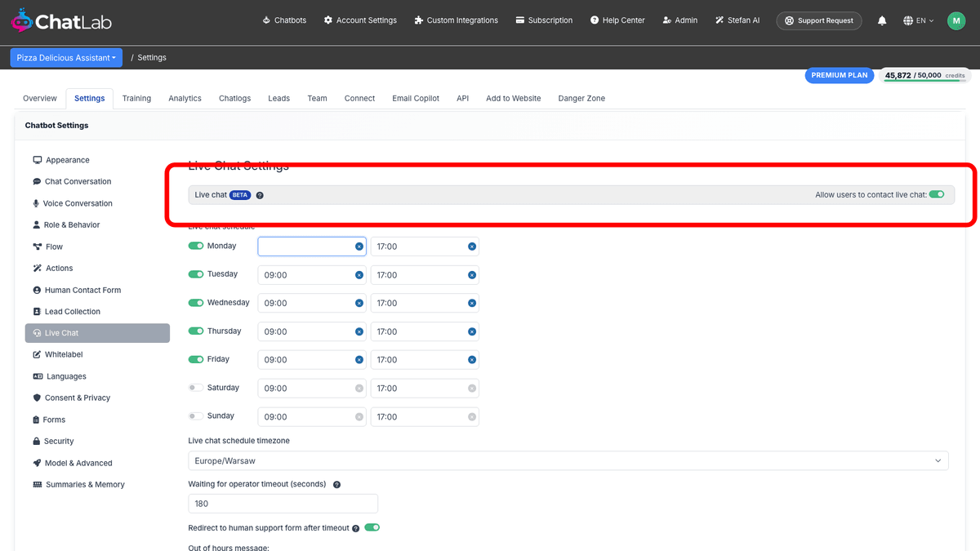The width and height of the screenshot is (980, 551).
Task: Open Custom Integrations in top navigation
Action: pyautogui.click(x=456, y=20)
